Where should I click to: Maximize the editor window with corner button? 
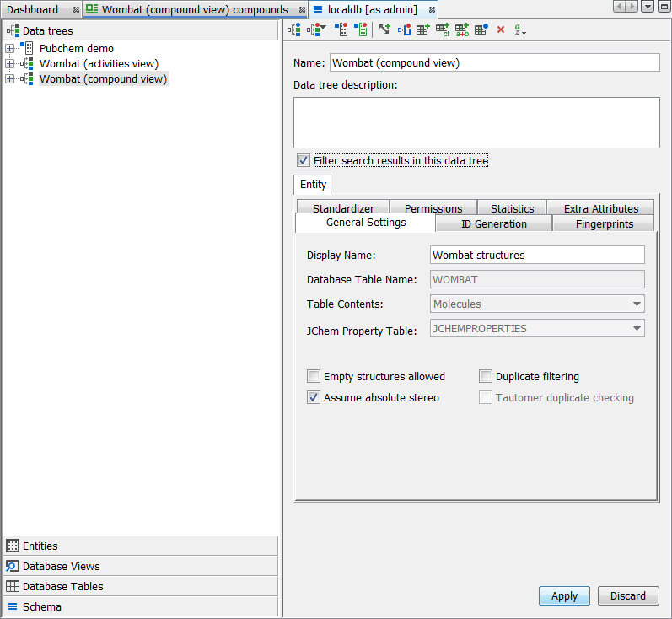[x=664, y=7]
